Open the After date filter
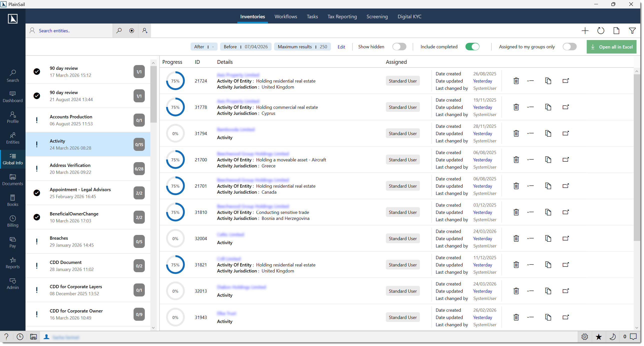644x346 pixels. [204, 47]
